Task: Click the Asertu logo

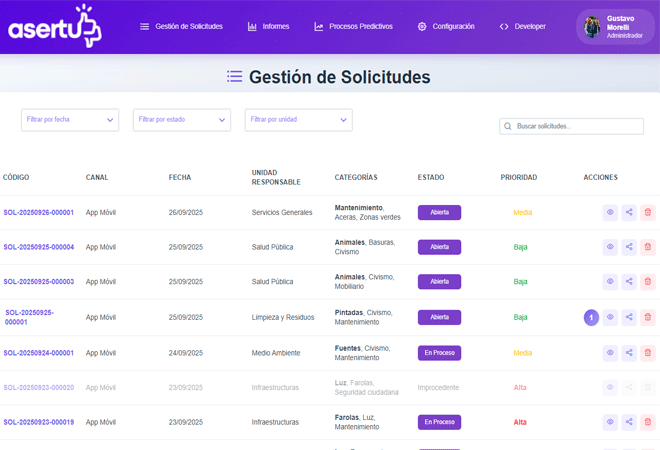Action: pyautogui.click(x=55, y=27)
